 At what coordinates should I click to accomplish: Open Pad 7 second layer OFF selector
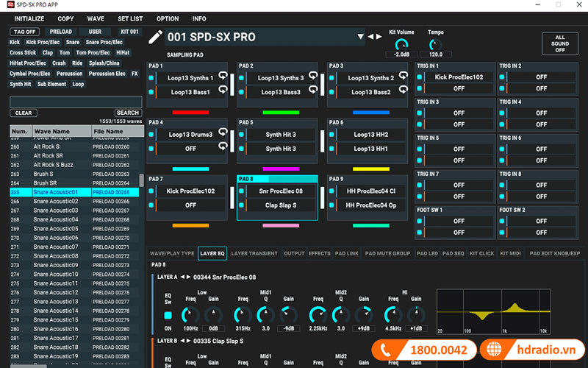190,205
